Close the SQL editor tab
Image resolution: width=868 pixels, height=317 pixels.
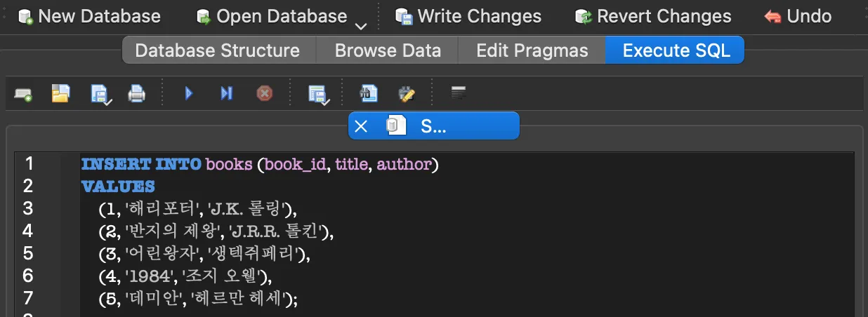tap(361, 126)
